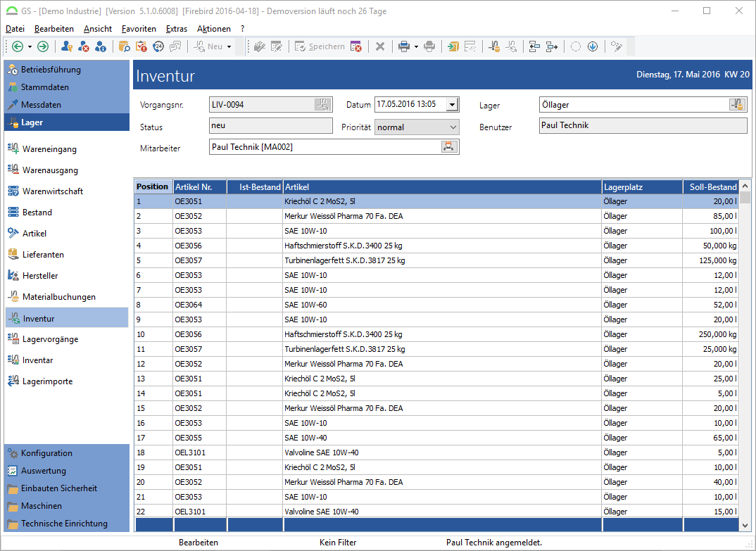Click the Vorgangsnr. lookup icon
756x551 pixels.
tap(322, 104)
